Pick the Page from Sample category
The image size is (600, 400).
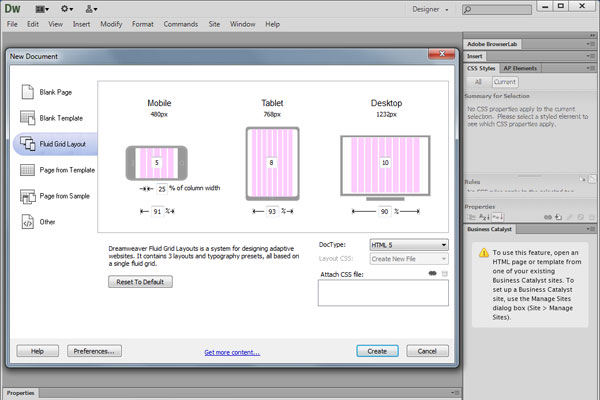(x=24, y=196)
